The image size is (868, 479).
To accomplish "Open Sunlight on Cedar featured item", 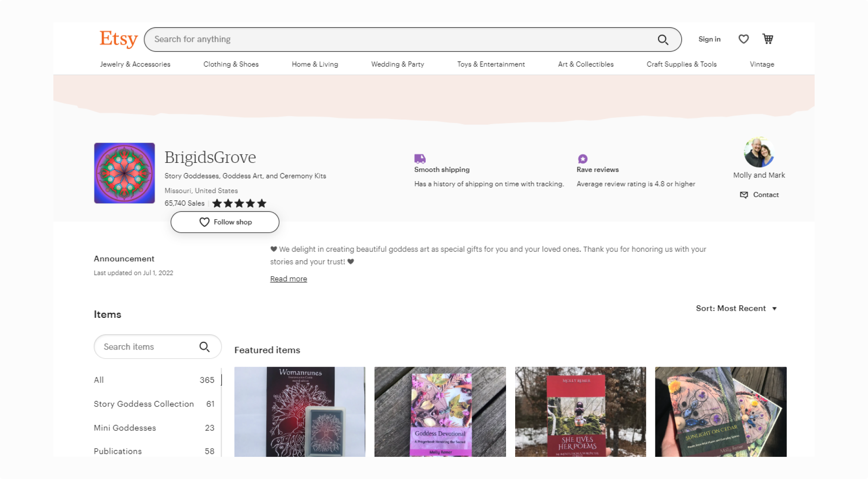I will pyautogui.click(x=721, y=412).
